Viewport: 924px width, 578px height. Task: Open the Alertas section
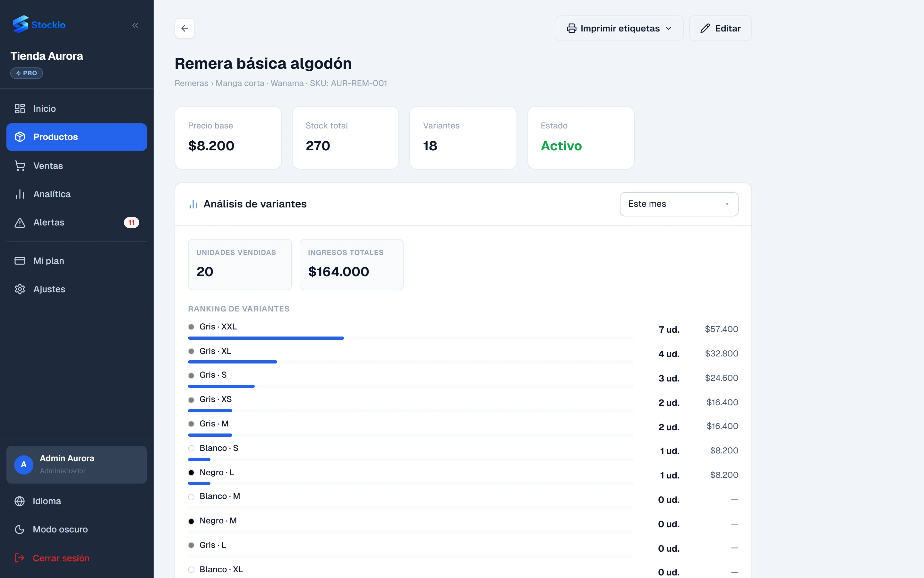coord(77,223)
